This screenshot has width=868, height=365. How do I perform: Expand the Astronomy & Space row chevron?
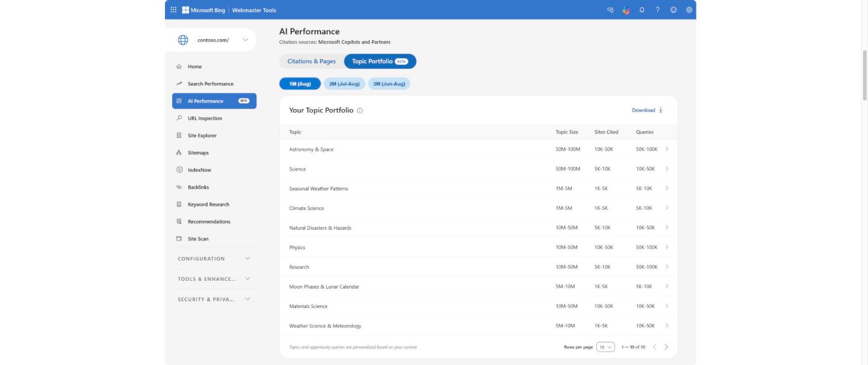click(x=667, y=149)
